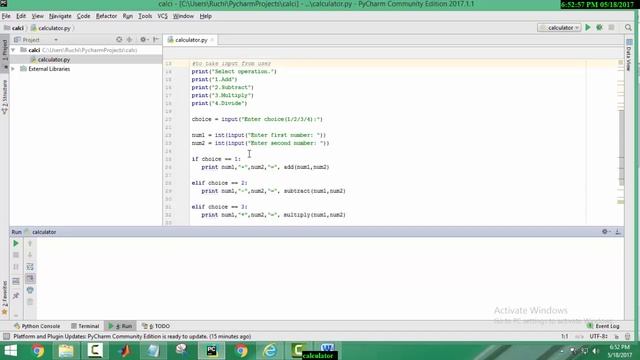640x360 pixels.
Task: Open the Project panel gear settings
Action: [x=143, y=40]
